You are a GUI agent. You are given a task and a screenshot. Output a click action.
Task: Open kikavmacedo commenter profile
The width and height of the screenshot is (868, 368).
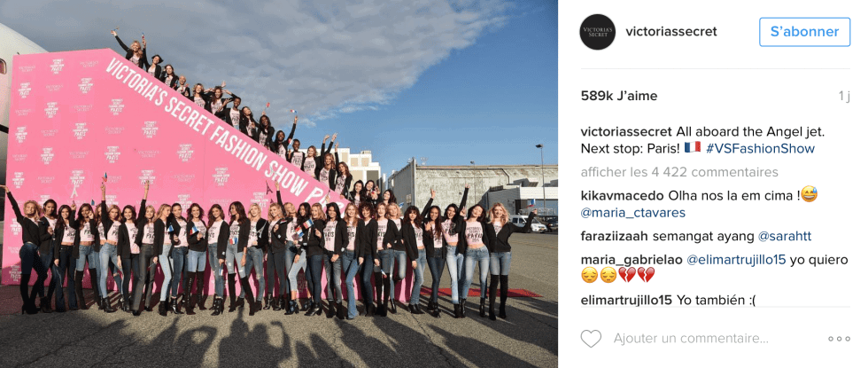(622, 196)
